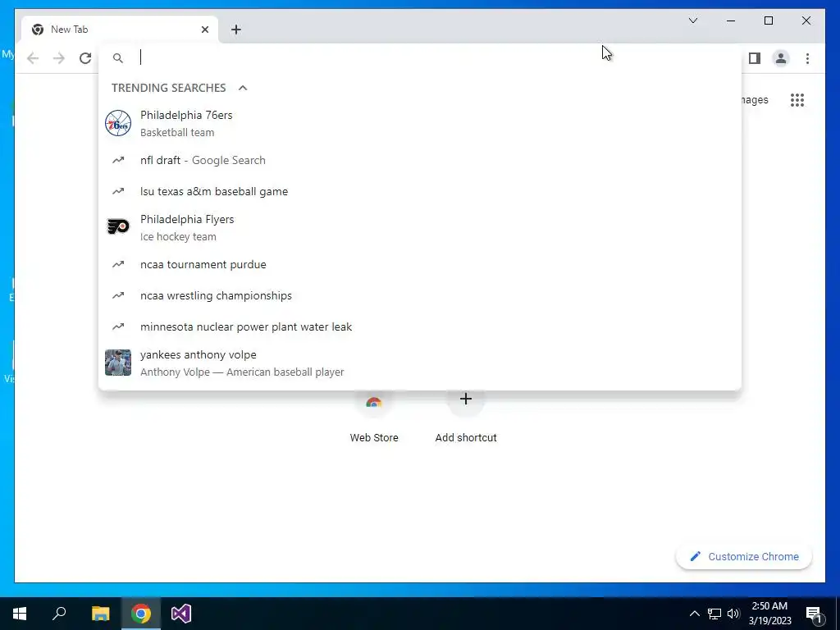The height and width of the screenshot is (630, 840).
Task: Toggle the side panel icon
Action: [755, 58]
